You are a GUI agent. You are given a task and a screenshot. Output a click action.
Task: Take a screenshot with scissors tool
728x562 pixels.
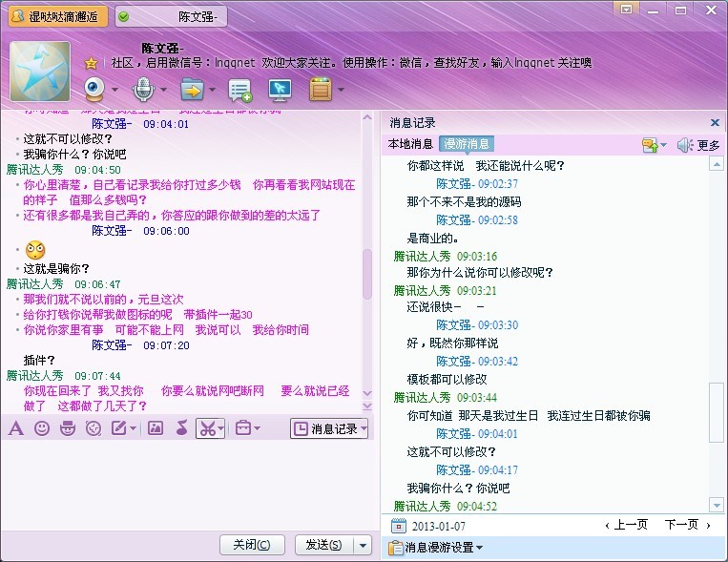click(x=208, y=428)
